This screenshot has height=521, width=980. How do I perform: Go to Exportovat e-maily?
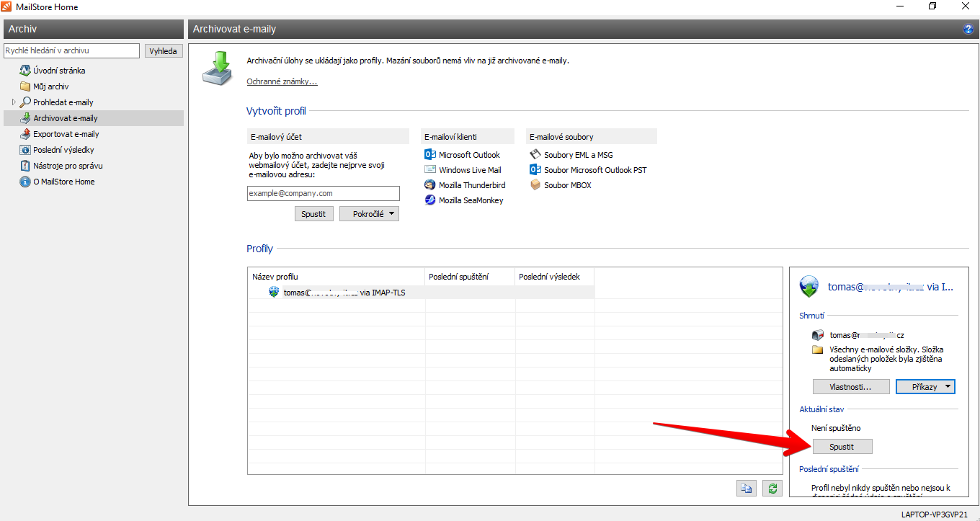point(66,134)
